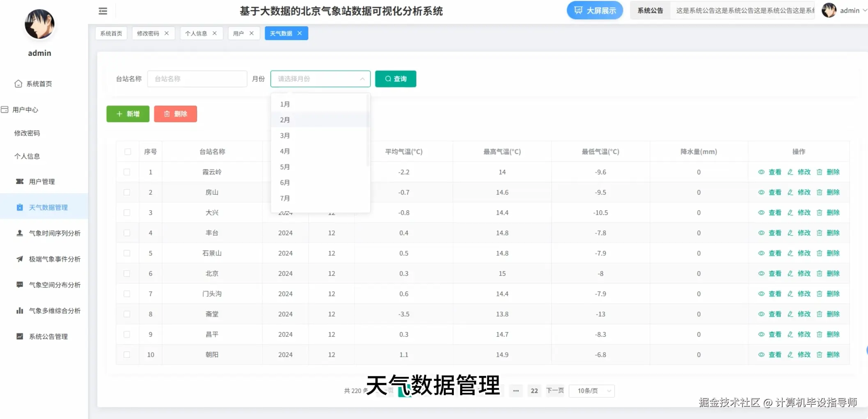Check the checkbox for row 霞云岭
868x419 pixels.
127,172
